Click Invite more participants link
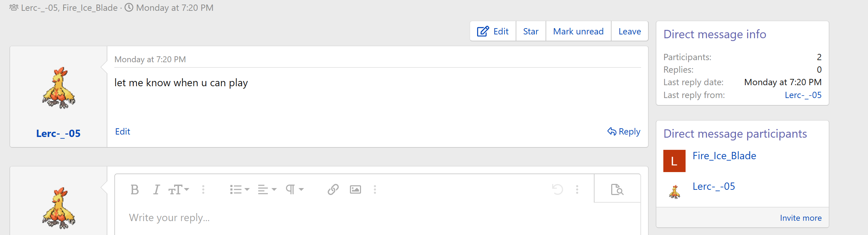Screen dimensions: 868x235 click(801, 218)
